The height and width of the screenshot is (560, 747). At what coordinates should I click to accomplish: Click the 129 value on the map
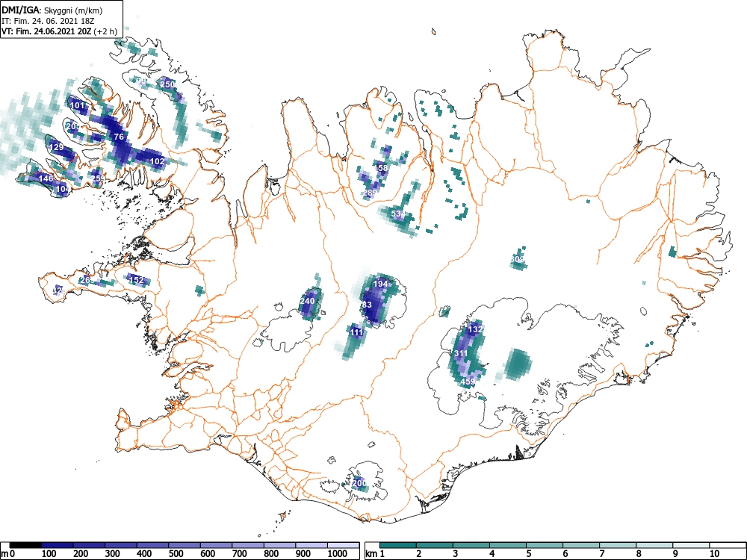click(x=57, y=147)
